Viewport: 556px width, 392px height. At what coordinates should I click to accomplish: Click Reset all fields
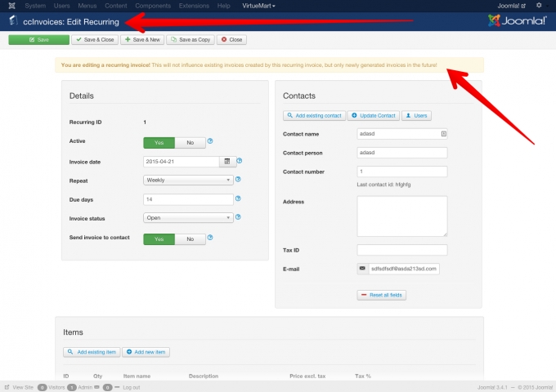coord(382,295)
